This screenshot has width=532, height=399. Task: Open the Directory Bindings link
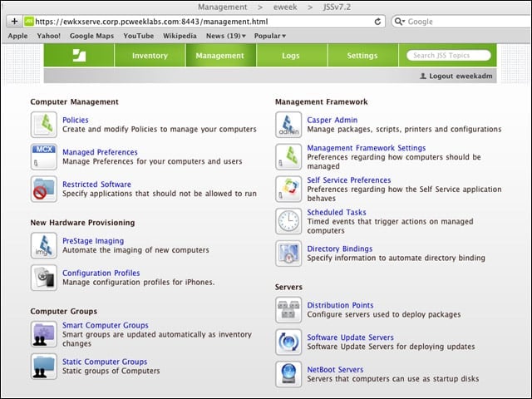pos(340,249)
